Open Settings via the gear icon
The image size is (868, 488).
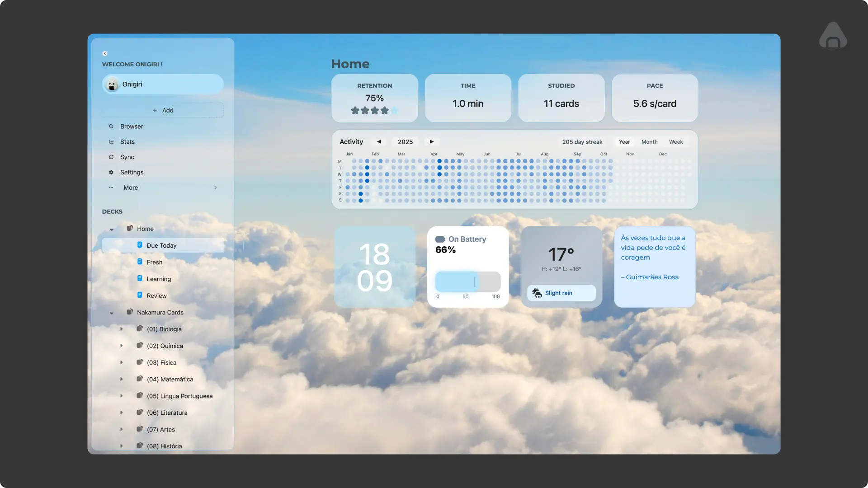pos(111,173)
